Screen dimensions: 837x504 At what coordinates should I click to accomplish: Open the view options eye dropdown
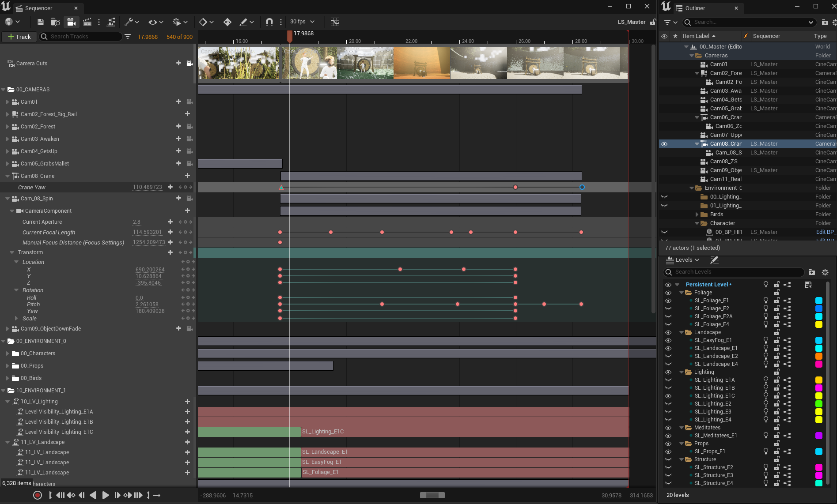[156, 22]
